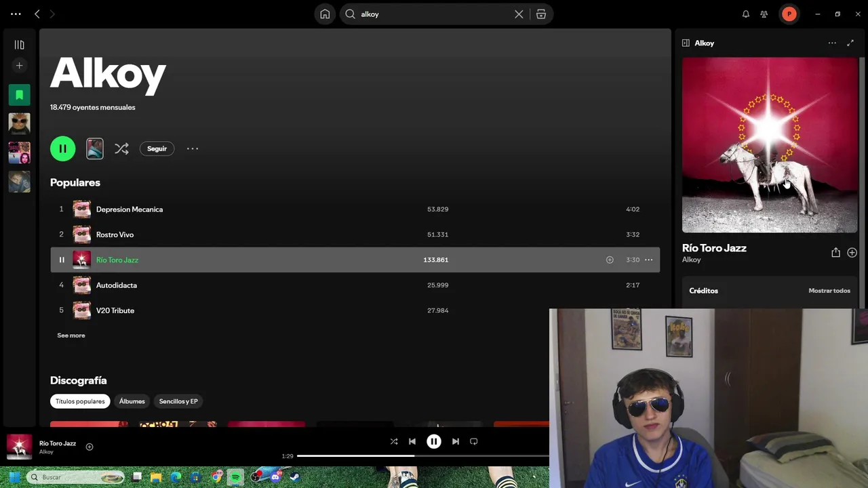Toggle shuffle on the artist page
The image size is (868, 488).
pos(121,148)
